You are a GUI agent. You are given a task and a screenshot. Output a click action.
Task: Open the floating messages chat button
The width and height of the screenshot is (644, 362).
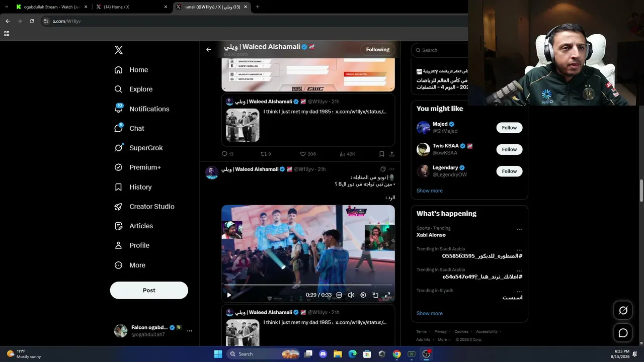click(623, 333)
